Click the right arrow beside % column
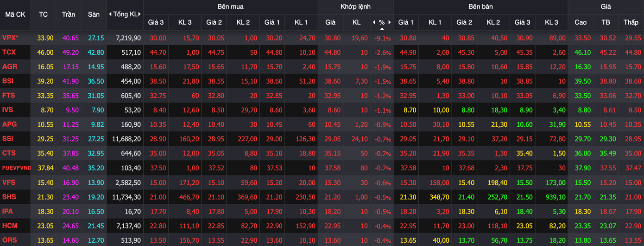644x246 pixels. [x=390, y=22]
